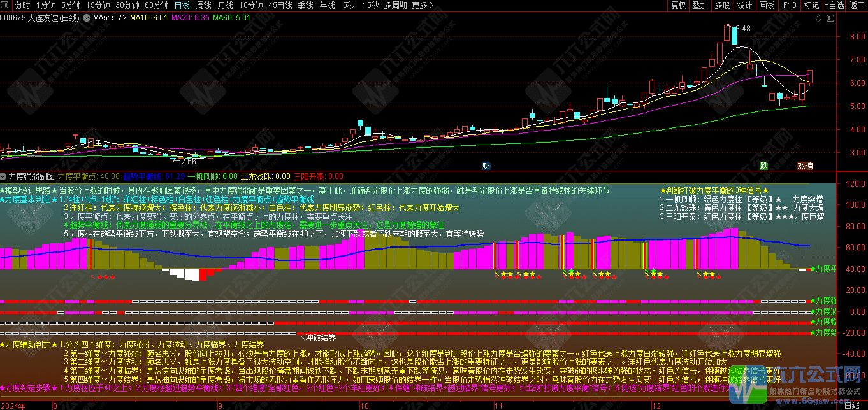The width and height of the screenshot is (868, 410).
Task: Switch to the 周线 weekly tab
Action: [x=203, y=5]
